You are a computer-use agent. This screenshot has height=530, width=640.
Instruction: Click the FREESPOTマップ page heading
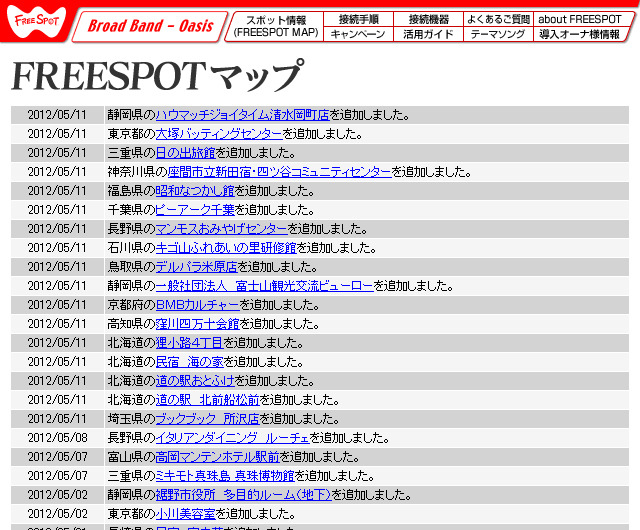158,76
